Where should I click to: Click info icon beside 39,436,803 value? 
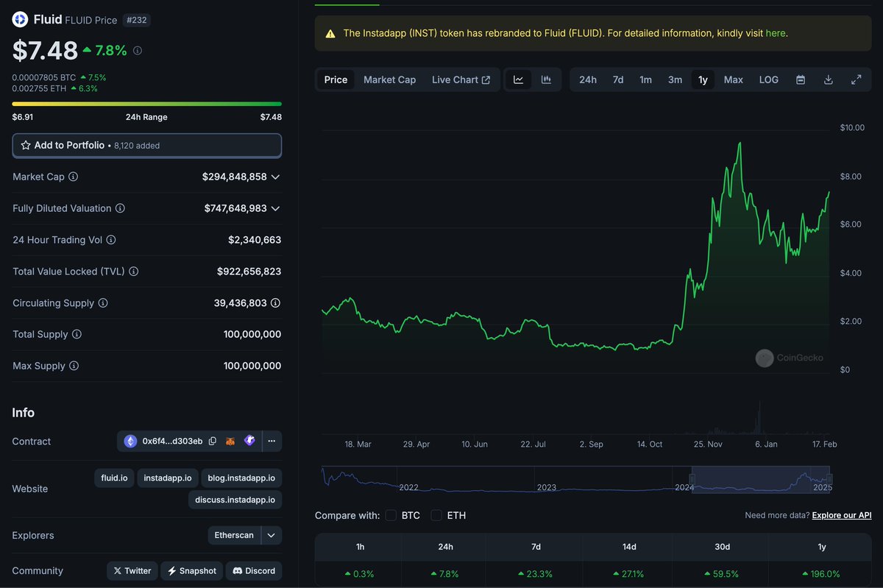click(x=275, y=303)
